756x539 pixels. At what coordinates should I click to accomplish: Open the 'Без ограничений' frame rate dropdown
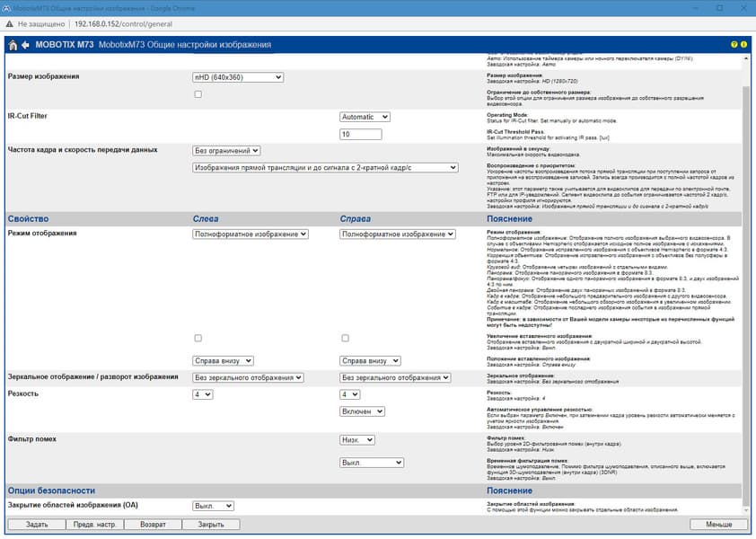(x=226, y=151)
